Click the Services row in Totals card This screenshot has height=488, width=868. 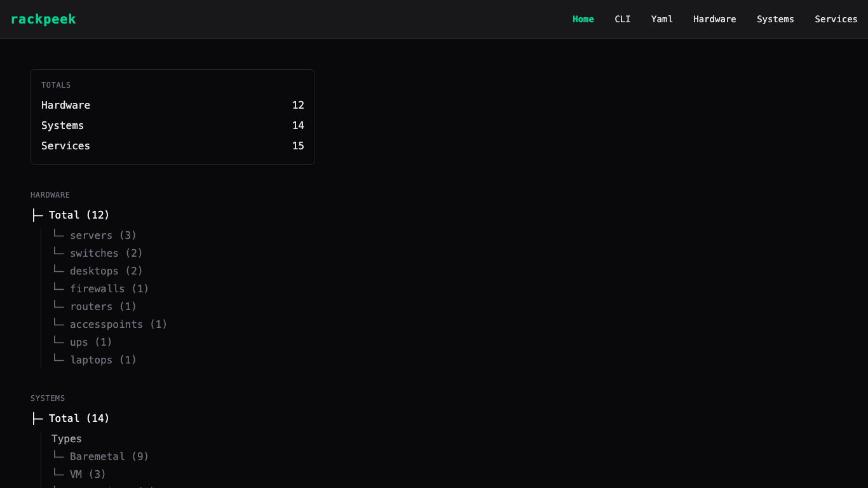coord(172,146)
